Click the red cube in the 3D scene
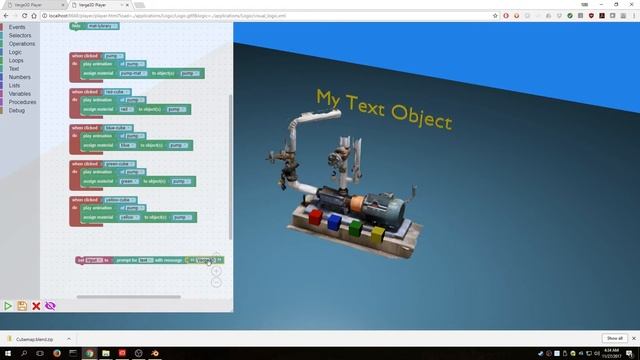The height and width of the screenshot is (360, 640). click(315, 217)
